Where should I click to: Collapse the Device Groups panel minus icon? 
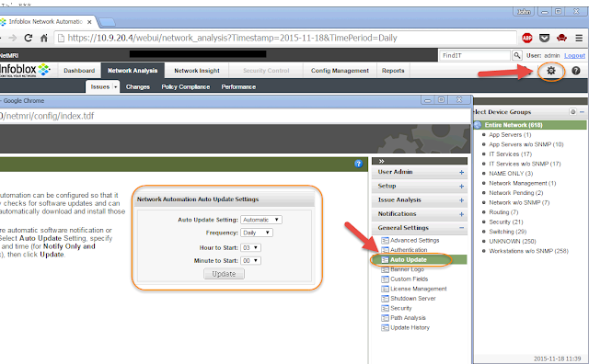pos(582,112)
